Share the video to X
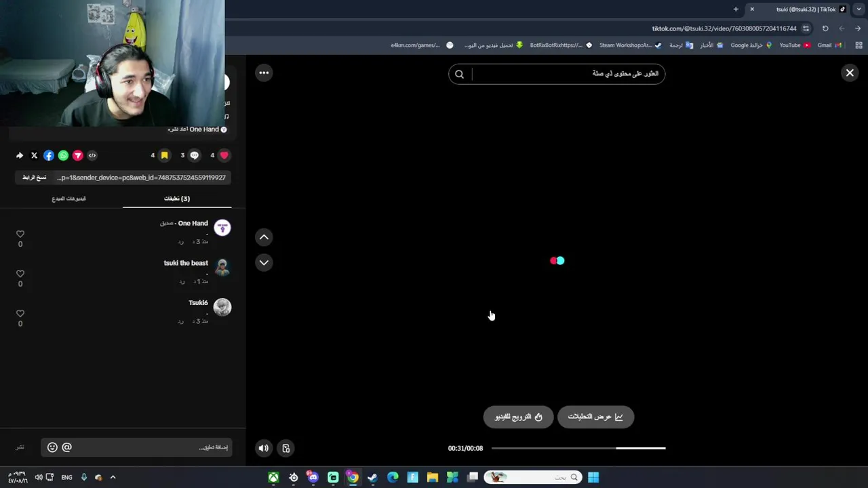The width and height of the screenshot is (868, 488). point(34,155)
